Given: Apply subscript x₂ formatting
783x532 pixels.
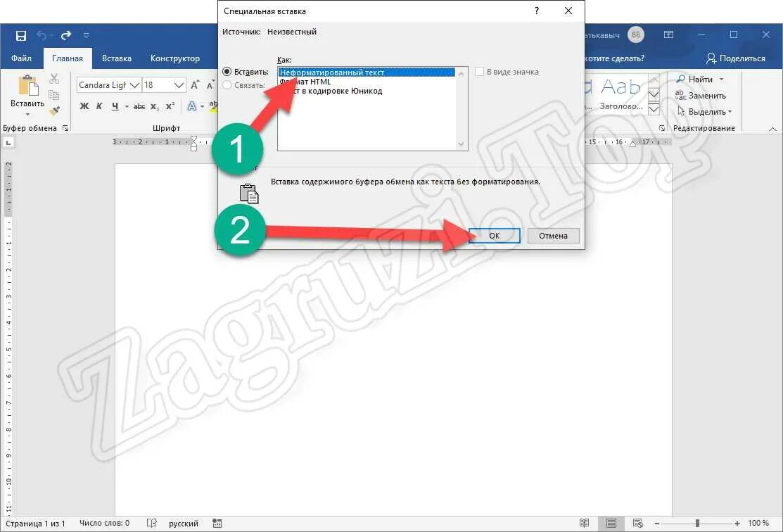Looking at the screenshot, I should (155, 106).
